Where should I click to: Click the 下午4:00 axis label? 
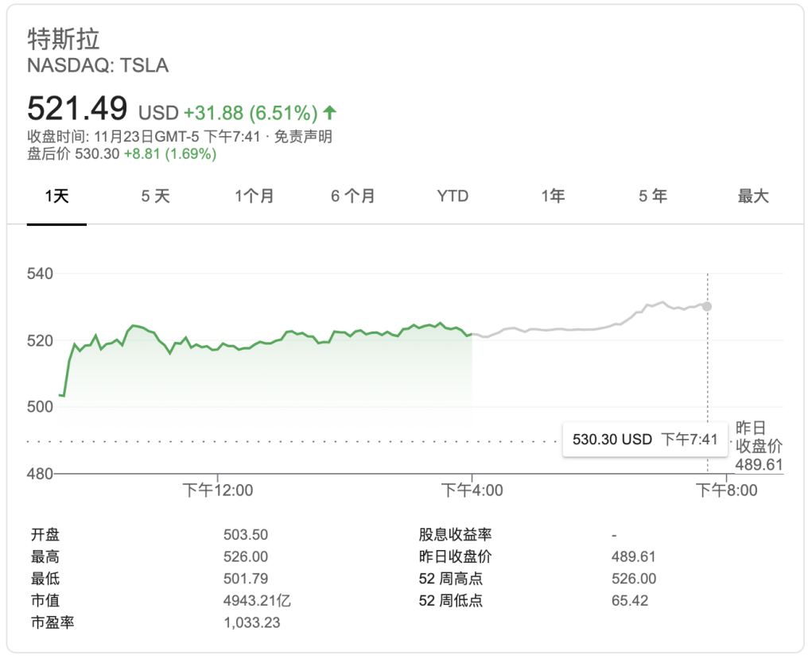click(472, 490)
